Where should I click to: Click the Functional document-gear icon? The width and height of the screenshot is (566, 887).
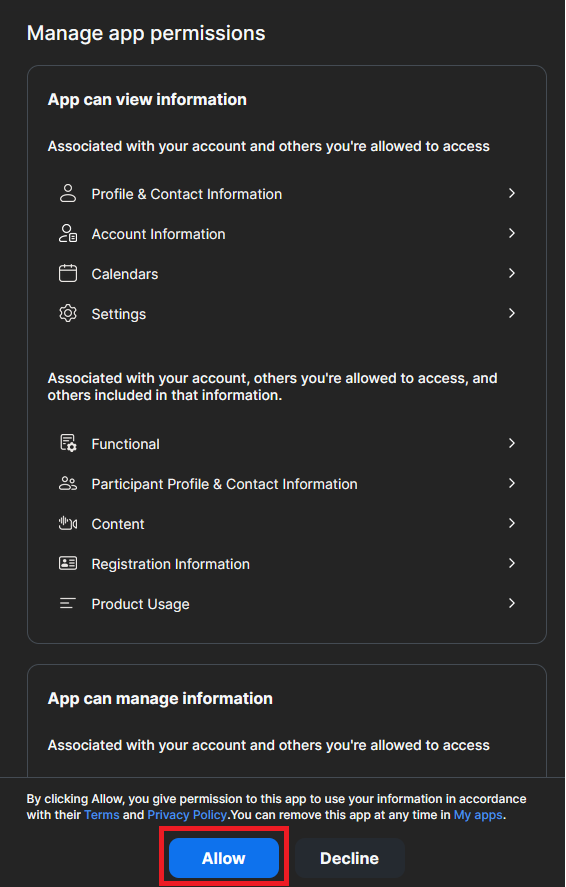click(68, 444)
